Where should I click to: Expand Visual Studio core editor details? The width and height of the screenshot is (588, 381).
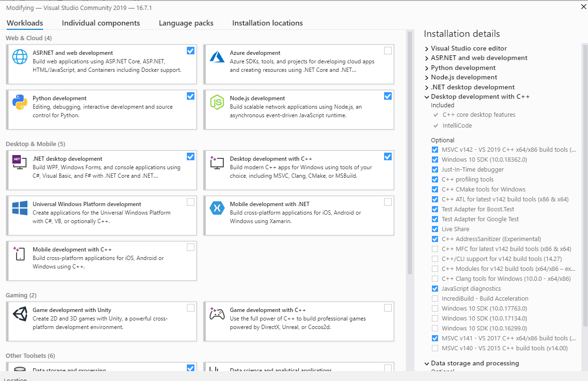pos(427,48)
